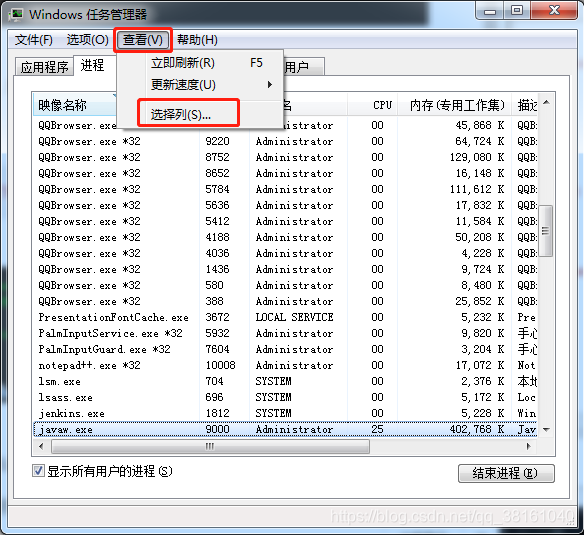Viewport: 584px width, 535px height.
Task: Toggle 显示所有用户的进程 checkbox
Action: coord(38,471)
